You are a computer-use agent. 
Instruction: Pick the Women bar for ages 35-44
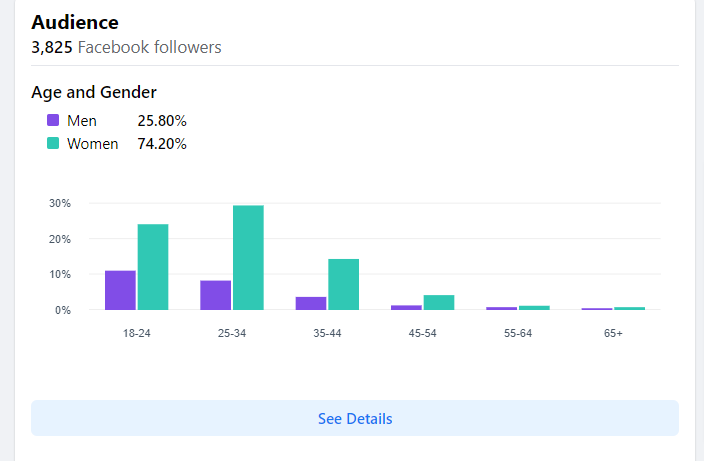[x=343, y=284]
